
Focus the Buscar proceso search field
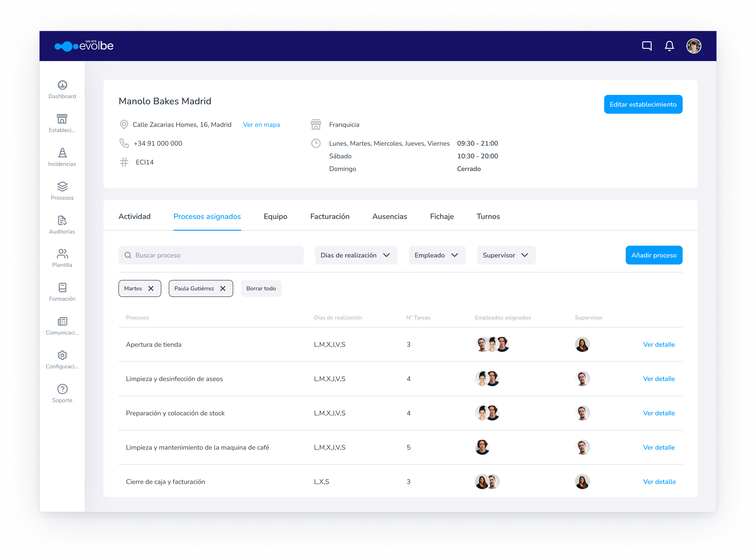point(211,255)
